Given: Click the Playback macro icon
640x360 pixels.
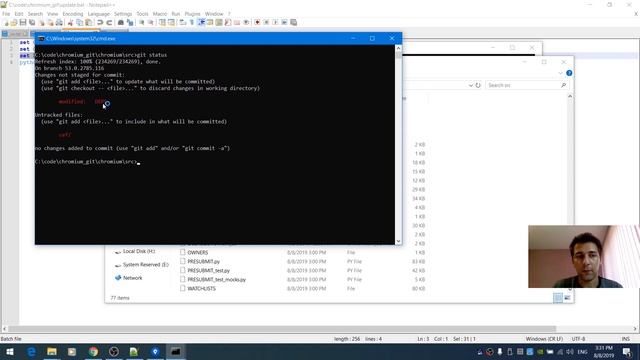Looking at the screenshot, I should (x=275, y=22).
